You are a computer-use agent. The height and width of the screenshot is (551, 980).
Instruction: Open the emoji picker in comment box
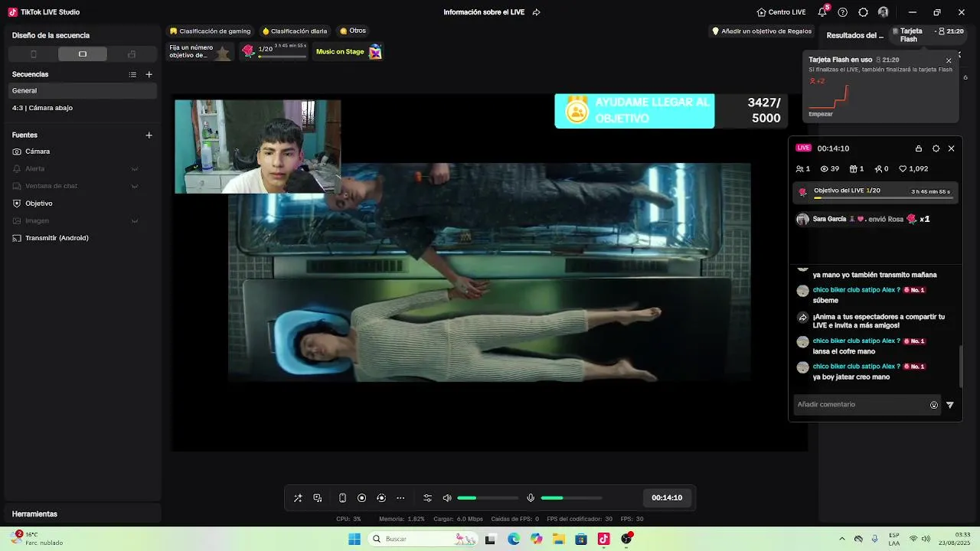[x=934, y=405]
